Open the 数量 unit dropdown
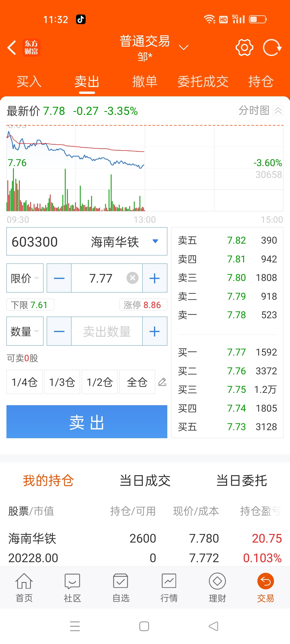This screenshot has height=644, width=290. click(x=25, y=331)
